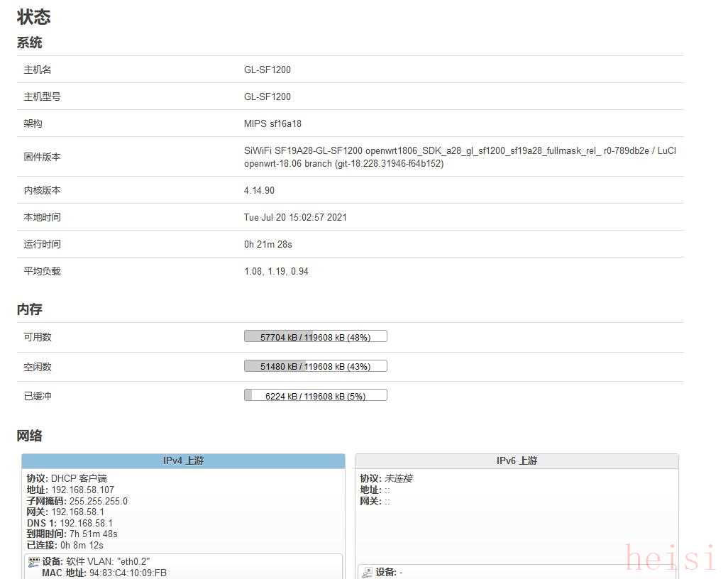Click the uptime value 0h 21m 28s
Image resolution: width=728 pixels, height=579 pixels.
pos(268,244)
